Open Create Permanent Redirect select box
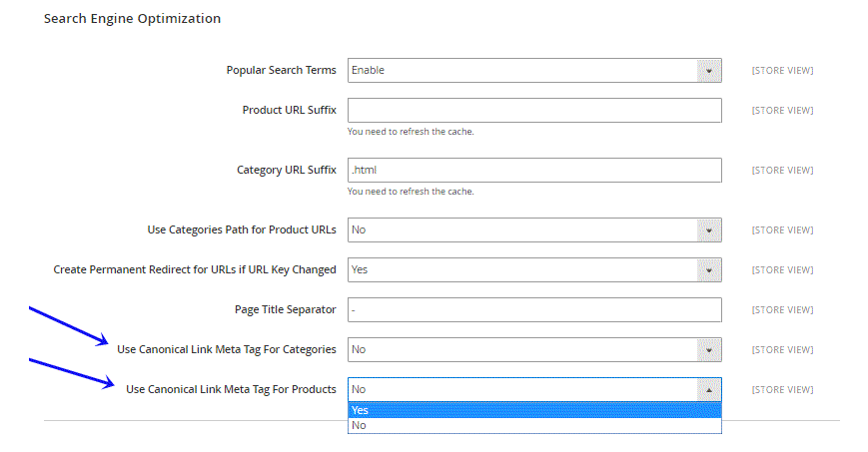This screenshot has height=452, width=868. click(x=534, y=270)
